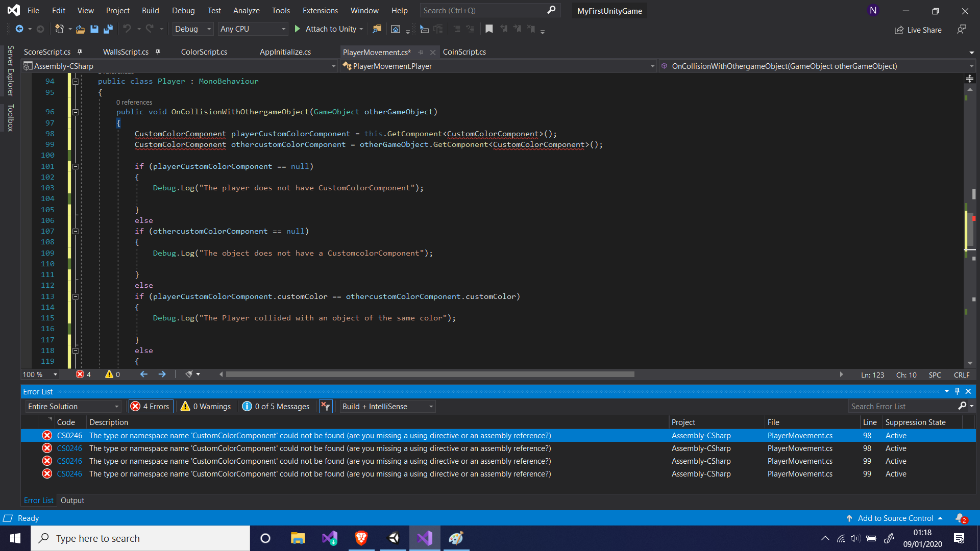Click the user account avatar N

873,10
